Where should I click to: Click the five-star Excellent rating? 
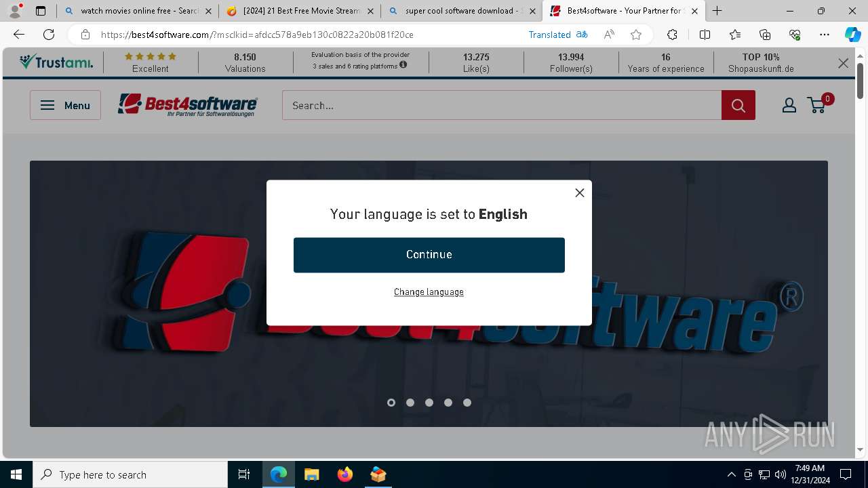click(151, 63)
